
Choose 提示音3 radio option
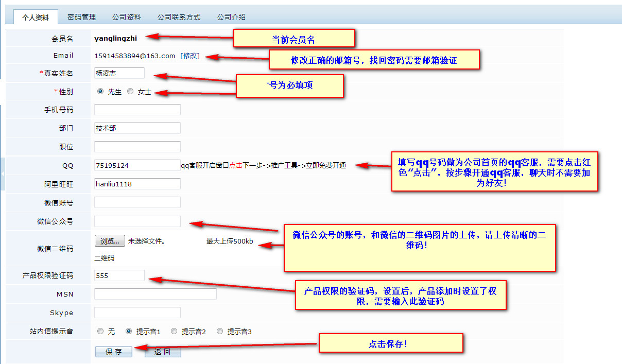220,331
